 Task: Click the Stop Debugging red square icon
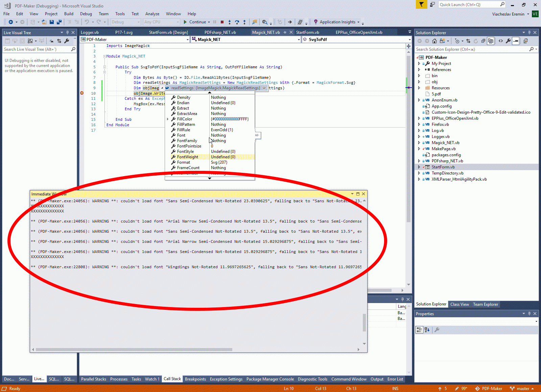pos(222,22)
